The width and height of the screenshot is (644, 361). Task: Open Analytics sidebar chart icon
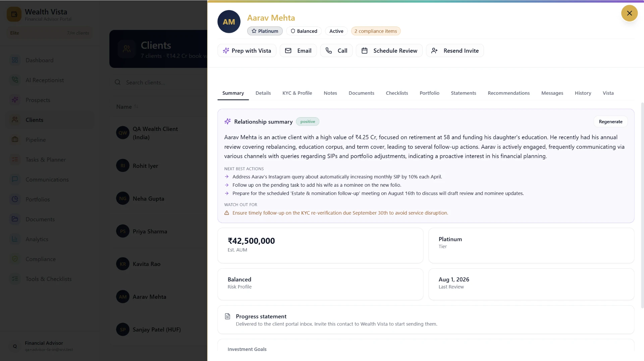[15, 239]
